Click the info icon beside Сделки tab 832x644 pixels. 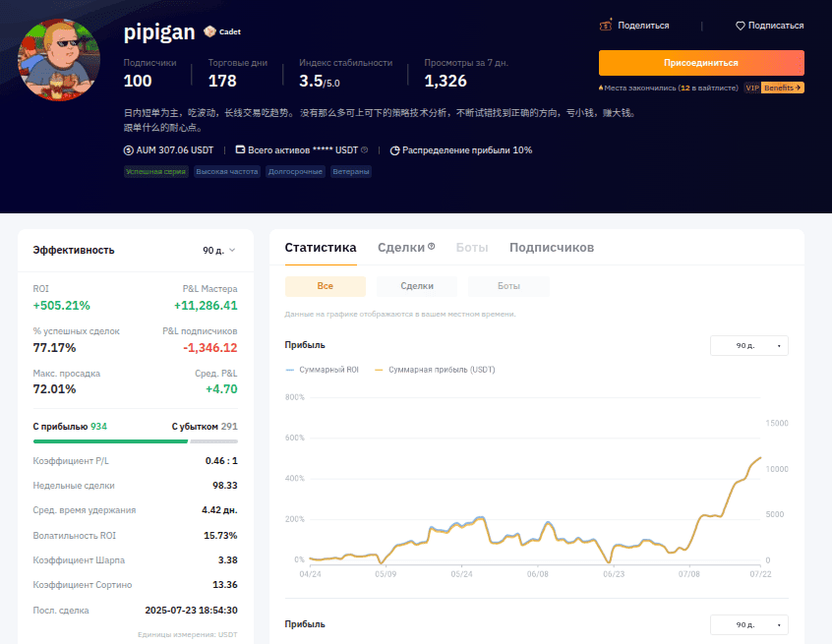tap(432, 246)
